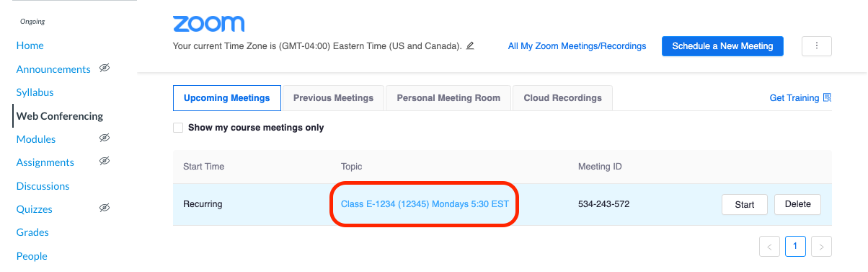Select page 1 in pagination
The height and width of the screenshot is (272, 868).
tap(795, 247)
